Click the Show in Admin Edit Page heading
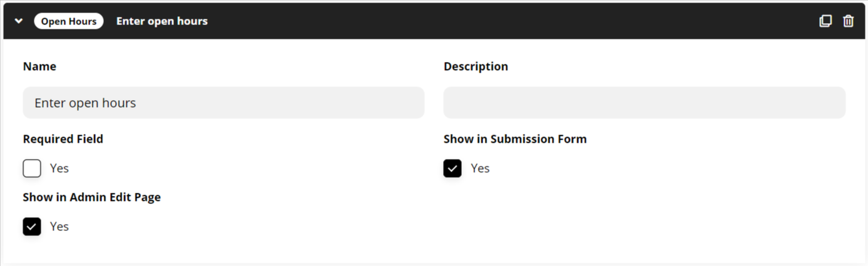The width and height of the screenshot is (868, 266). tap(92, 197)
